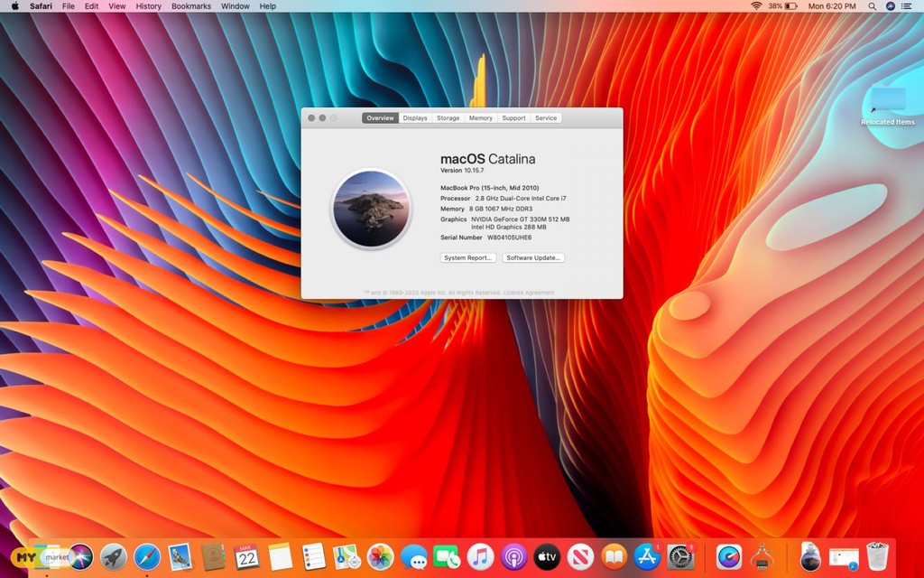924x578 pixels.
Task: Launch Podcasts from the dock
Action: tap(514, 556)
